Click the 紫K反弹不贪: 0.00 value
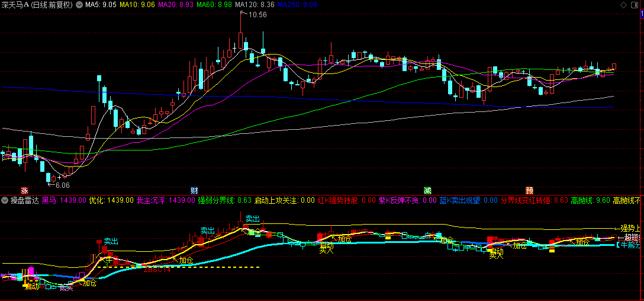Viewport: 644px width, 301px height. tap(408, 201)
